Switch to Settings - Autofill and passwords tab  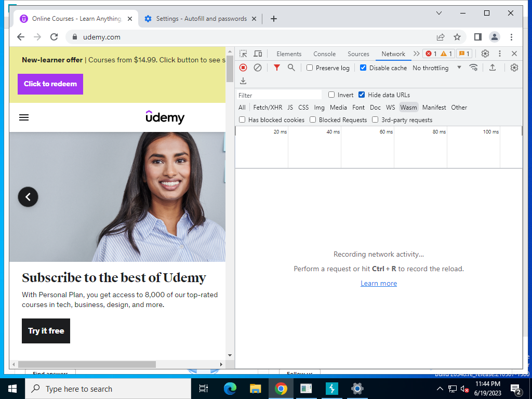(x=201, y=19)
